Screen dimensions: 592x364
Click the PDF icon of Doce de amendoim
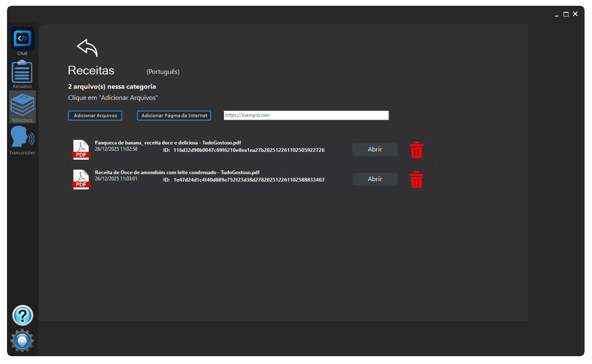click(81, 179)
